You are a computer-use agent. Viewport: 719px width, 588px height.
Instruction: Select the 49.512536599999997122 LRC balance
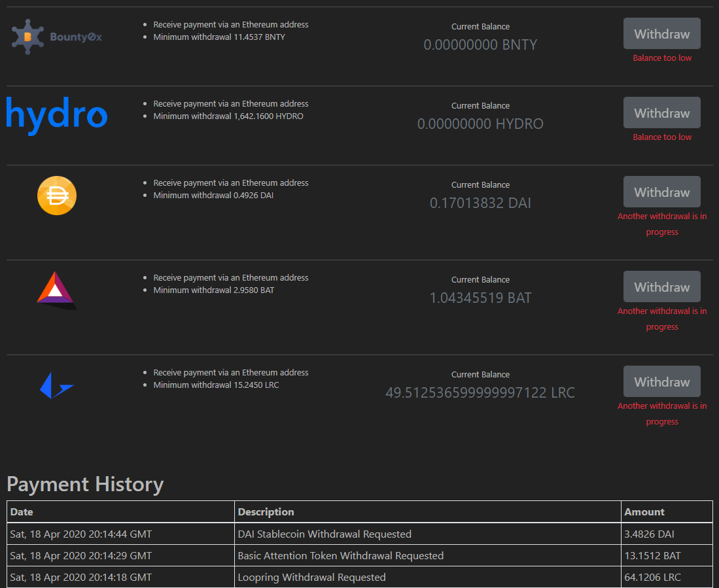tap(480, 393)
